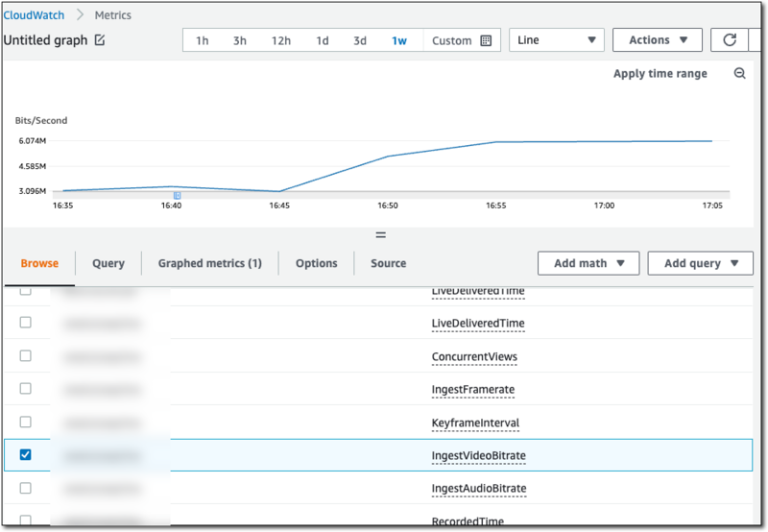Open the Query tab
The image size is (768, 532).
pyautogui.click(x=108, y=263)
